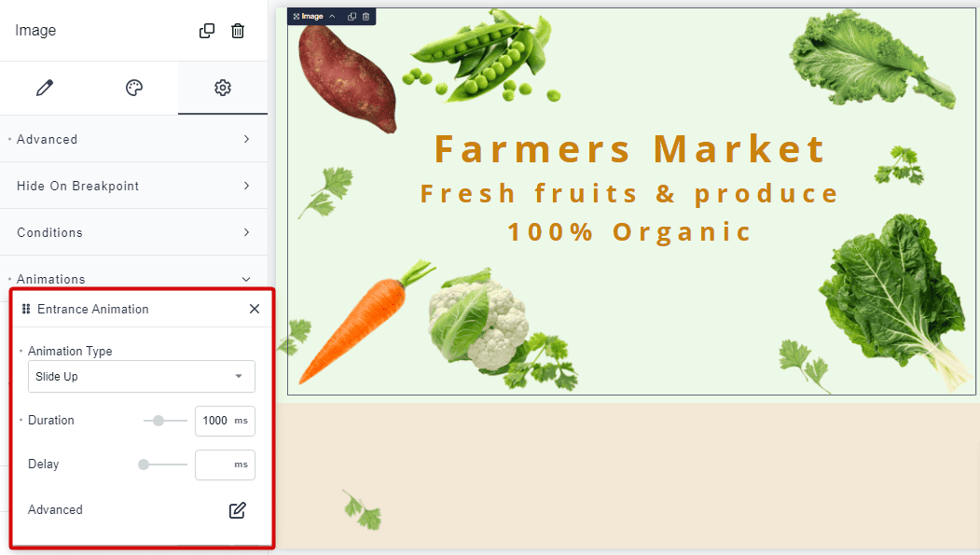Focus the Delay ms input field
Viewport: 980px width, 555px height.
pos(225,465)
